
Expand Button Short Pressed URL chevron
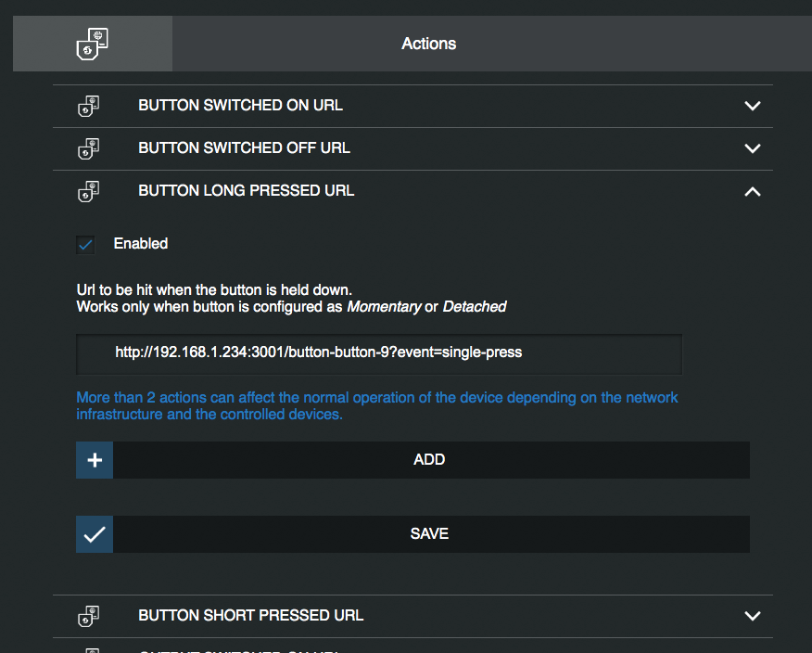pyautogui.click(x=753, y=616)
